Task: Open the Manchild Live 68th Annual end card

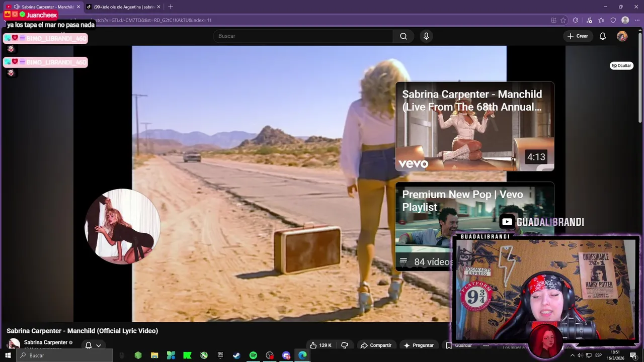Action: pos(474,126)
